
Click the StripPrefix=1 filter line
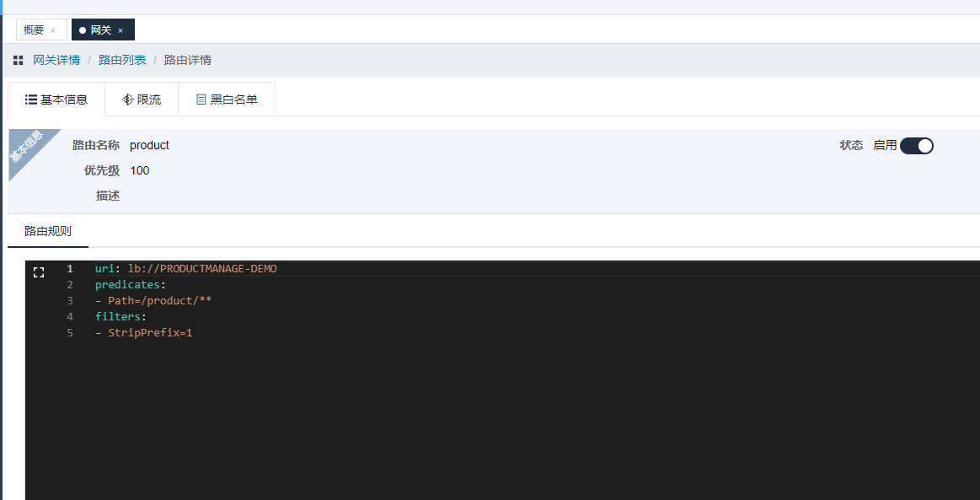150,333
